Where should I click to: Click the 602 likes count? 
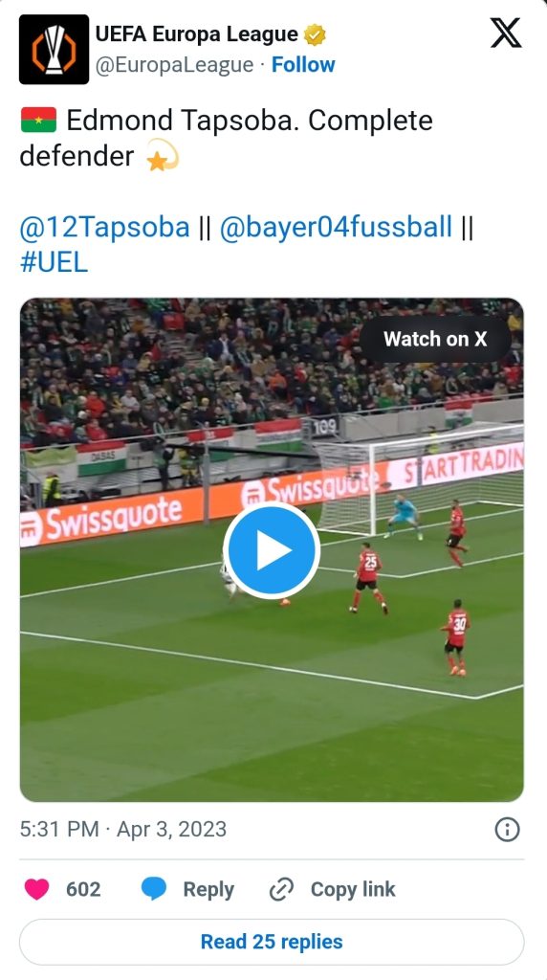pyautogui.click(x=83, y=889)
